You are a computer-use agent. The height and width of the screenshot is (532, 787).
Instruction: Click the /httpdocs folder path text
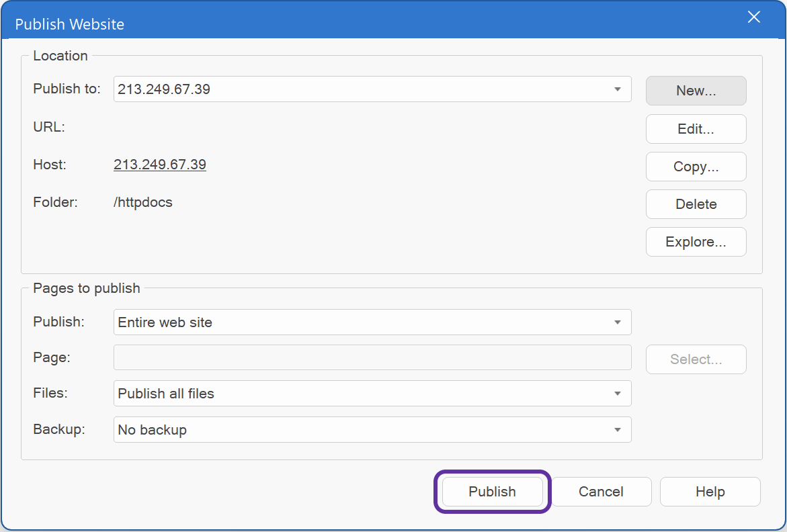coord(143,202)
